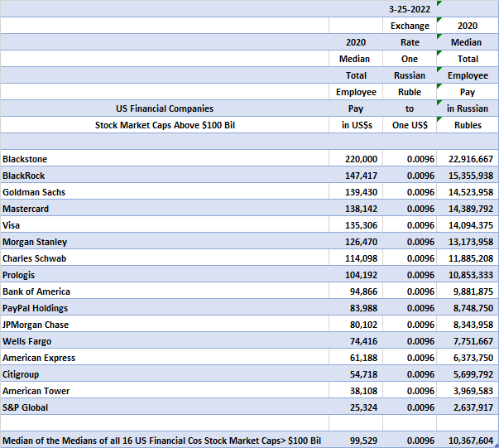
Task: Select the Morgan Stanley cell
Action: tap(165, 241)
